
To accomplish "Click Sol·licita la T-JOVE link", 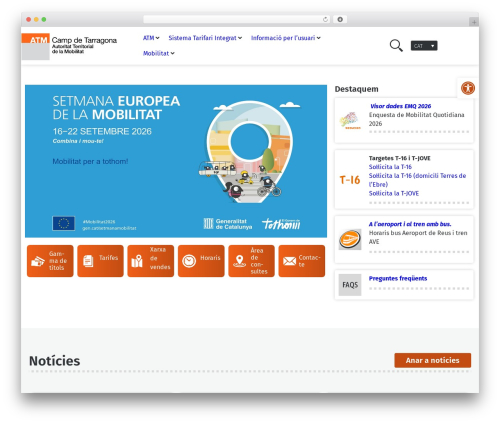I will point(394,193).
